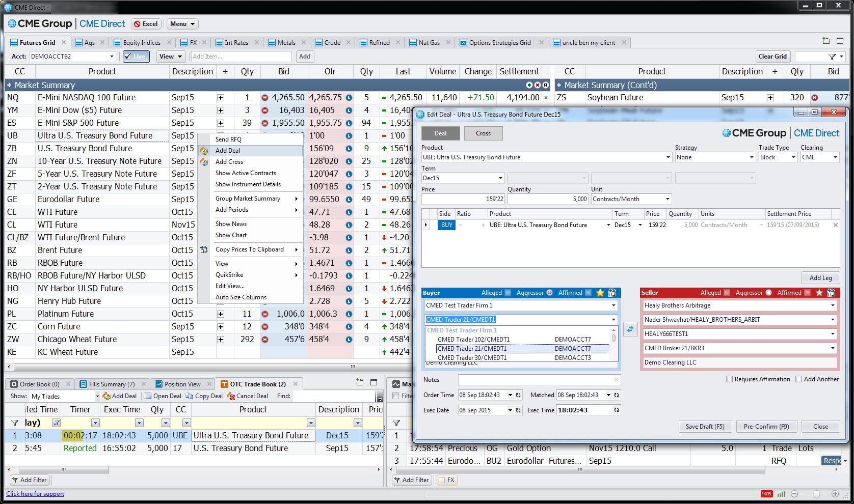
Task: Select the Seller Aggressor radio button
Action: point(768,293)
